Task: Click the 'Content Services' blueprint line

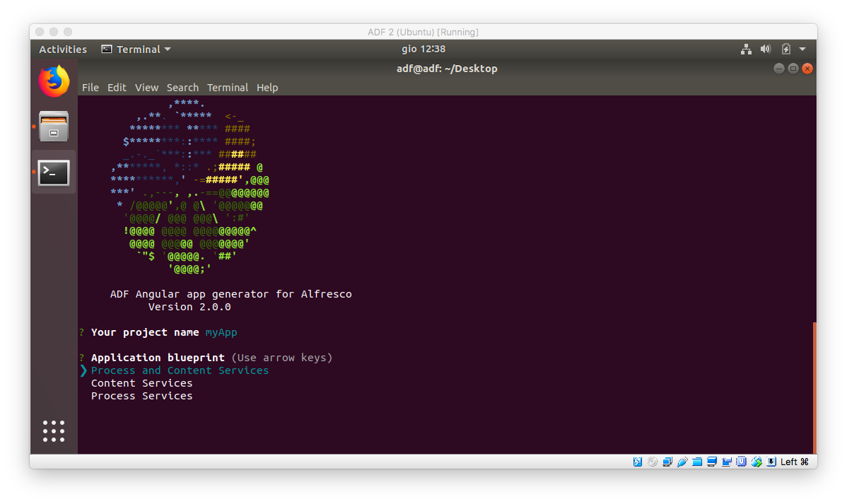Action: 141,383
